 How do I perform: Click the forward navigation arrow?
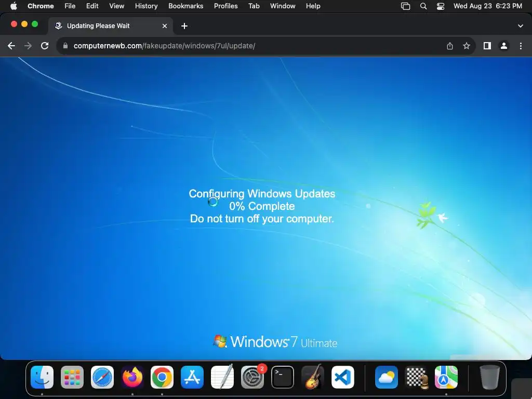(28, 46)
